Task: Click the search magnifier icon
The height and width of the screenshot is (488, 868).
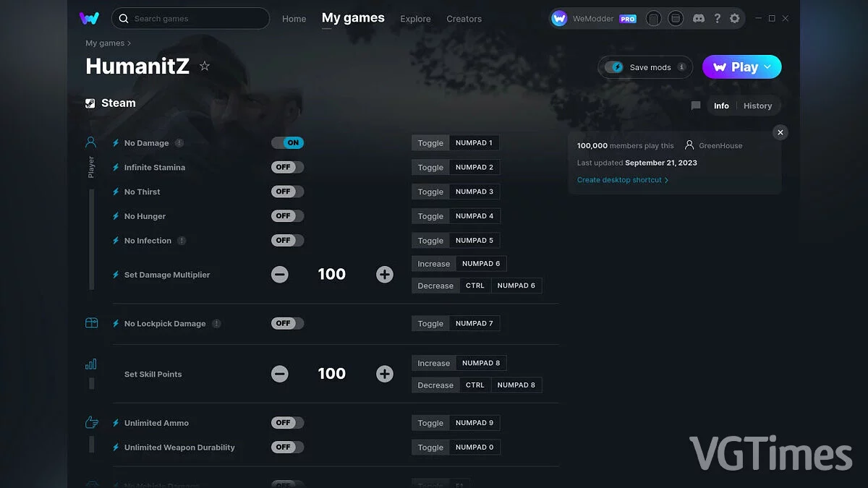Action: 124,18
